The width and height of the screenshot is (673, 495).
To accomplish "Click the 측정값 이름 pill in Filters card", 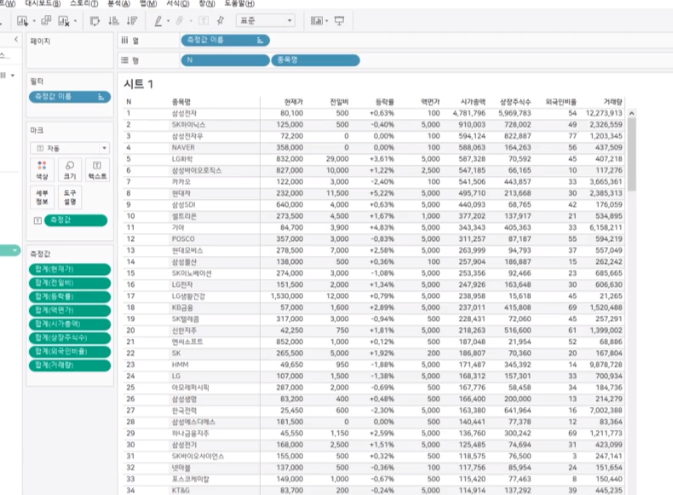I will [x=70, y=97].
